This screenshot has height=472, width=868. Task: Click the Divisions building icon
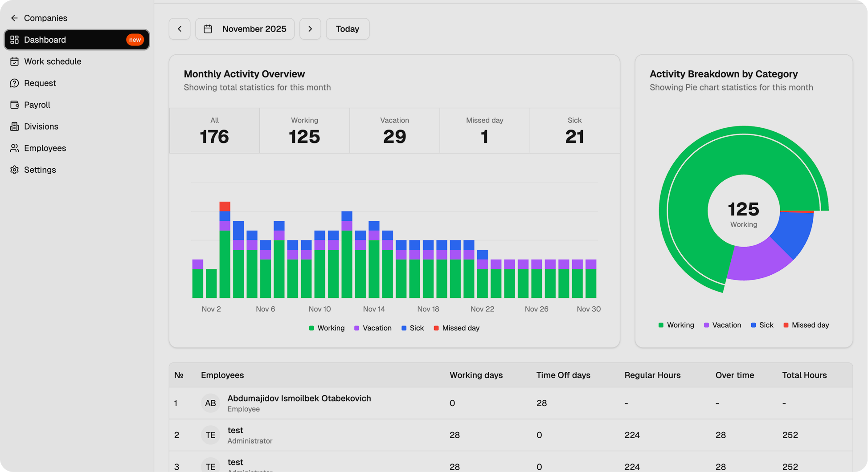pyautogui.click(x=14, y=126)
